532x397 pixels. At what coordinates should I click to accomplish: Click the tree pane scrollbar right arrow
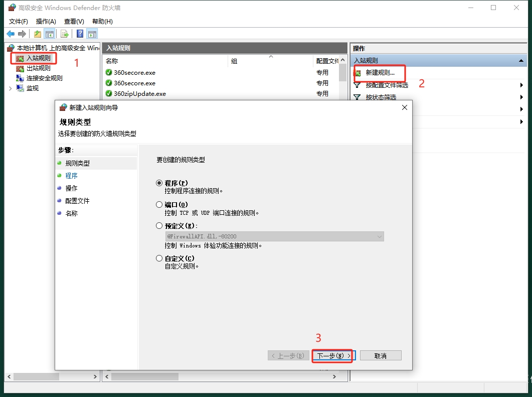pyautogui.click(x=95, y=376)
